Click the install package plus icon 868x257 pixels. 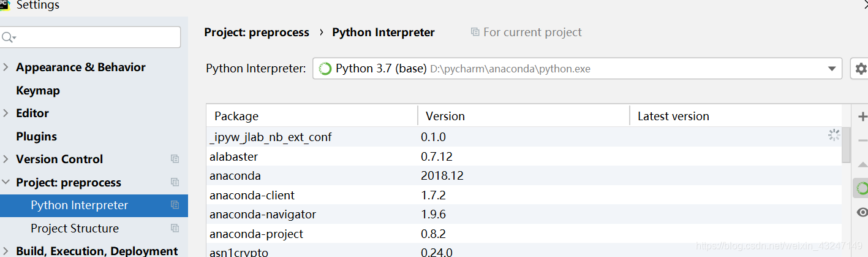point(862,117)
